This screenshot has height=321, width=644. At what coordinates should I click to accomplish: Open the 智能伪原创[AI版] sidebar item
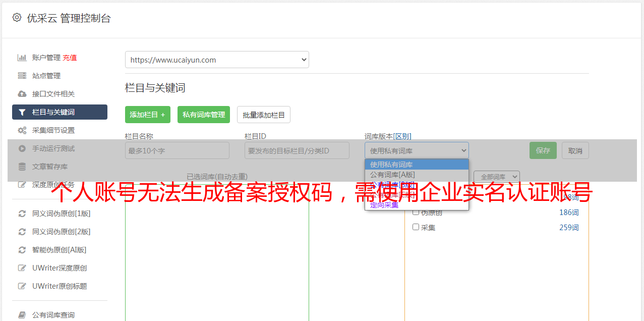(x=60, y=250)
